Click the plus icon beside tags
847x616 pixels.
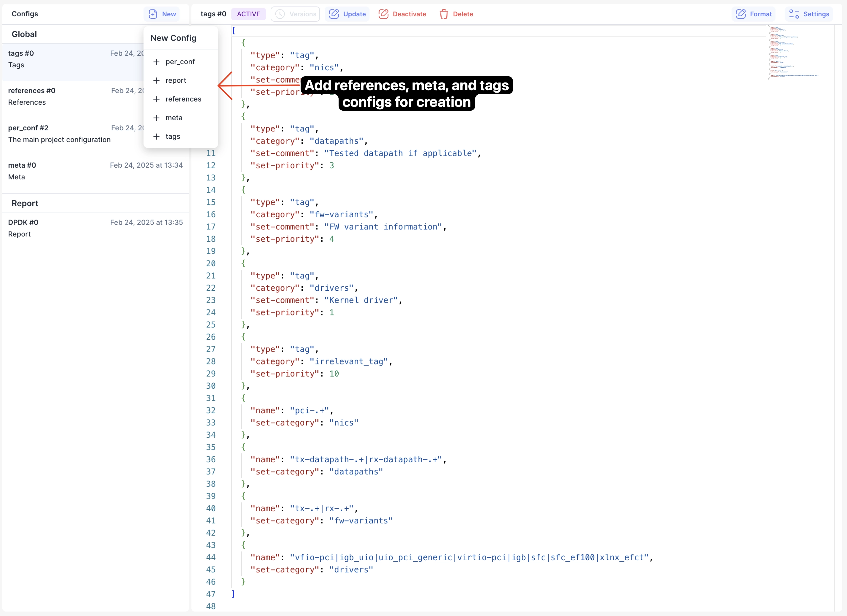156,136
